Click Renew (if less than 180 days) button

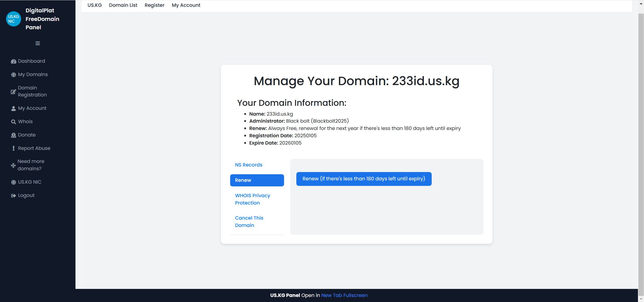[364, 179]
